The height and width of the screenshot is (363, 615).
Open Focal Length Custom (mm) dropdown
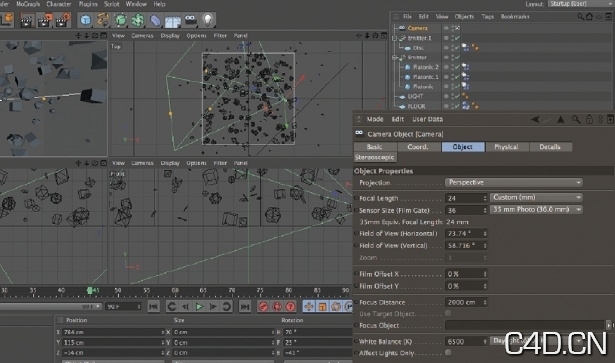coord(536,197)
